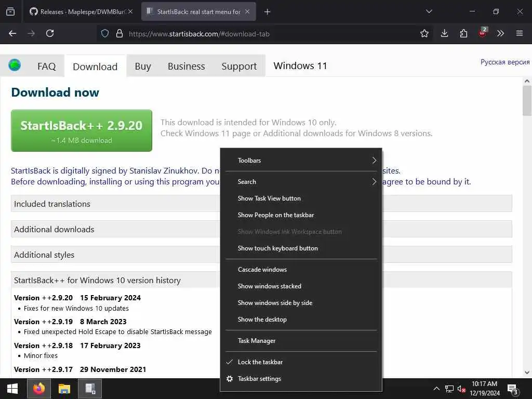532x399 pixels.
Task: Click the 'Fixes for new Windows 10 updates' line
Action: (x=76, y=308)
